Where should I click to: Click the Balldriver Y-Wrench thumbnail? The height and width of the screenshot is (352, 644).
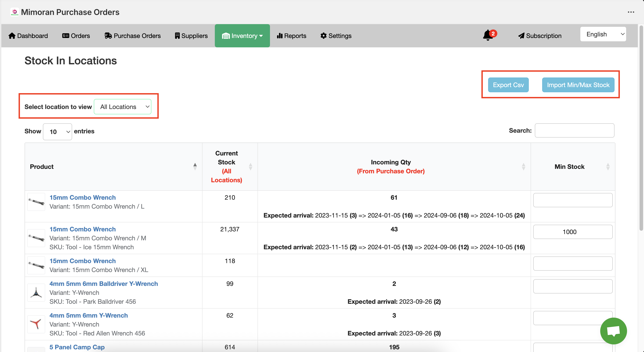pos(36,292)
